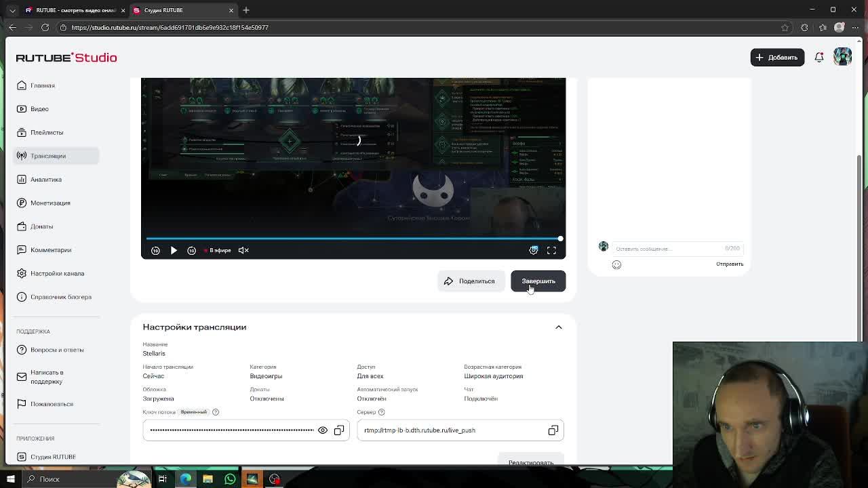
Task: Open the Windows Start menu
Action: (x=10, y=479)
